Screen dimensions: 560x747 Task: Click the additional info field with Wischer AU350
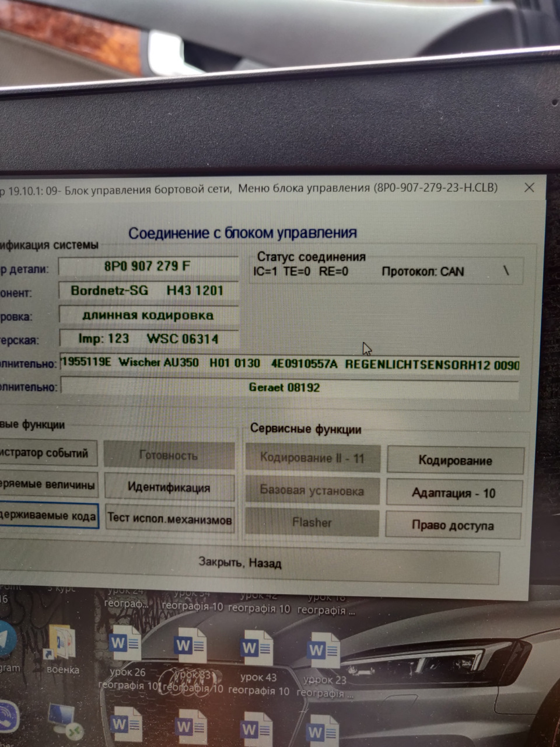[289, 364]
